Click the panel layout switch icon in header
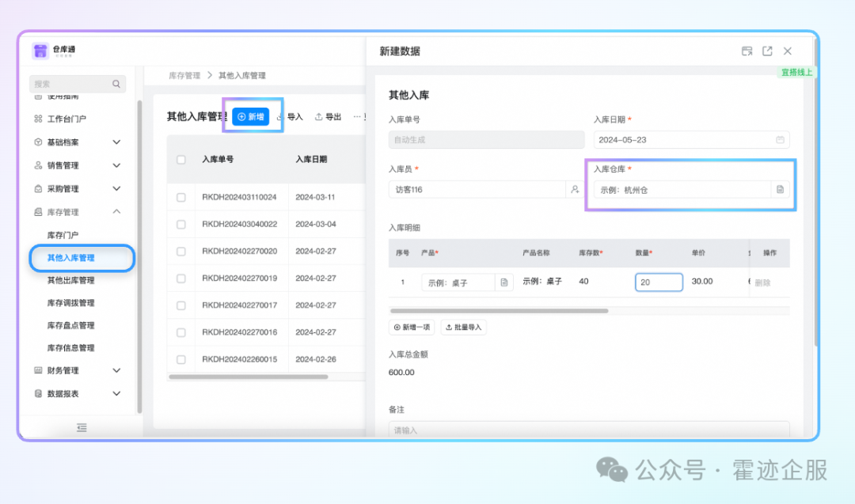The width and height of the screenshot is (855, 504). pos(747,51)
